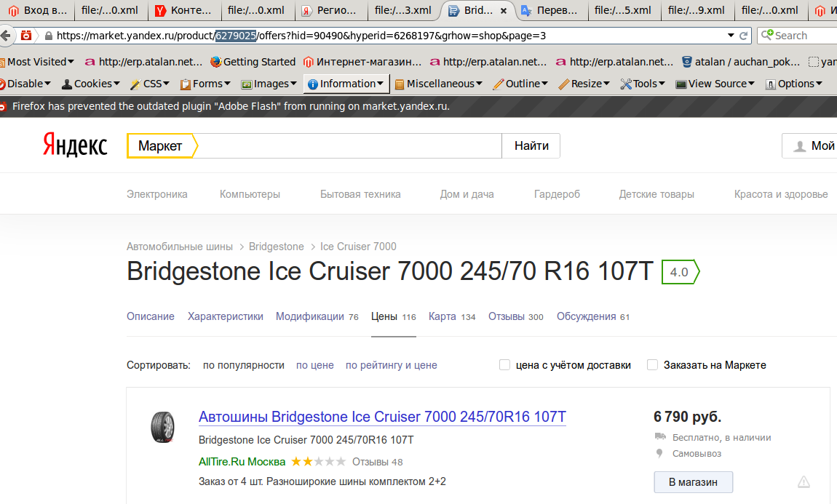Image resolution: width=837 pixels, height=504 pixels.
Task: Open the Getting Started bookmark
Action: [x=253, y=62]
